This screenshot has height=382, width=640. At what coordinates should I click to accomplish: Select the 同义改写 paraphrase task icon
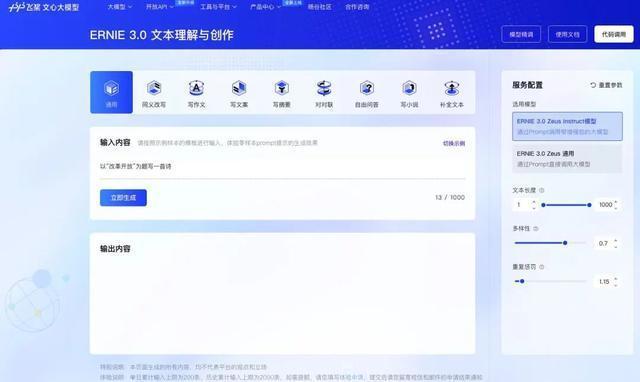[154, 88]
